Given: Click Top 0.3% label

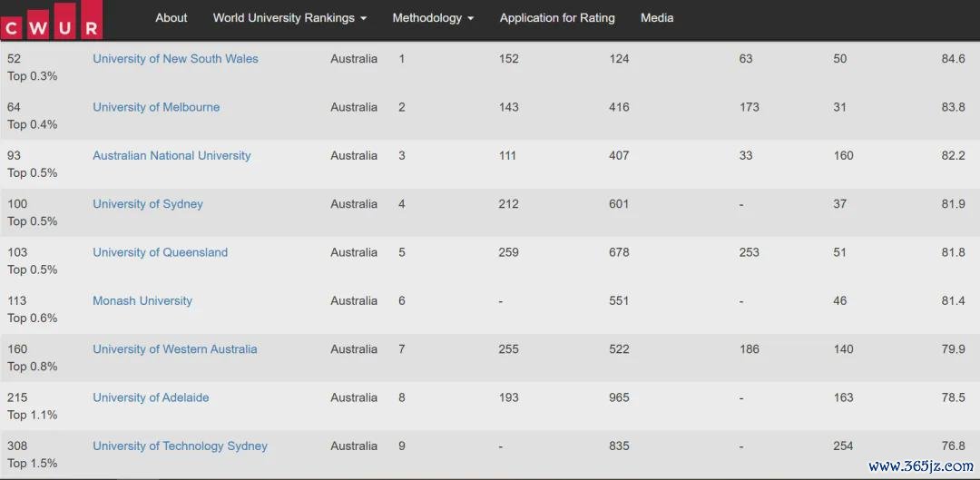Looking at the screenshot, I should [32, 76].
